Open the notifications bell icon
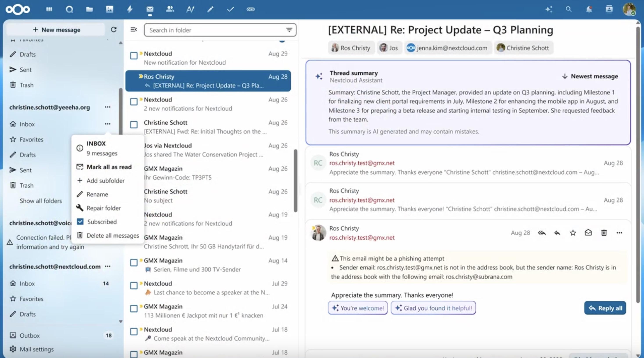Viewport: 644px width, 358px height. click(x=589, y=9)
